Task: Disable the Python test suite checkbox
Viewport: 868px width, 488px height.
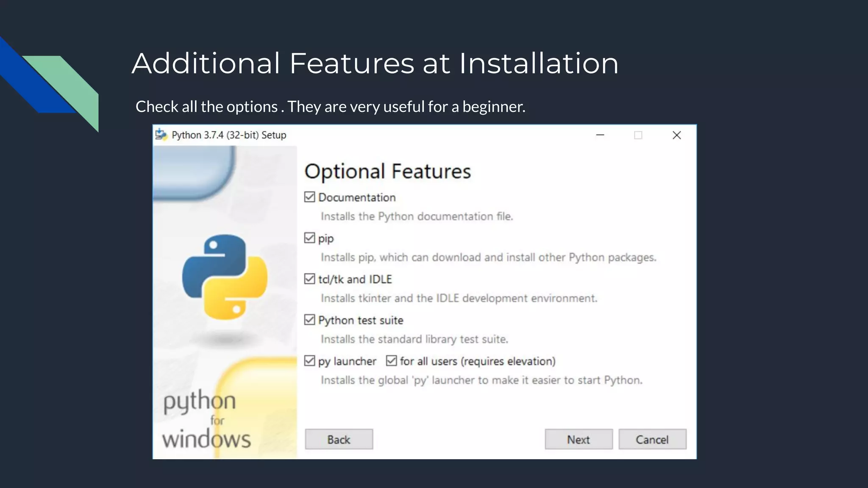Action: (310, 320)
